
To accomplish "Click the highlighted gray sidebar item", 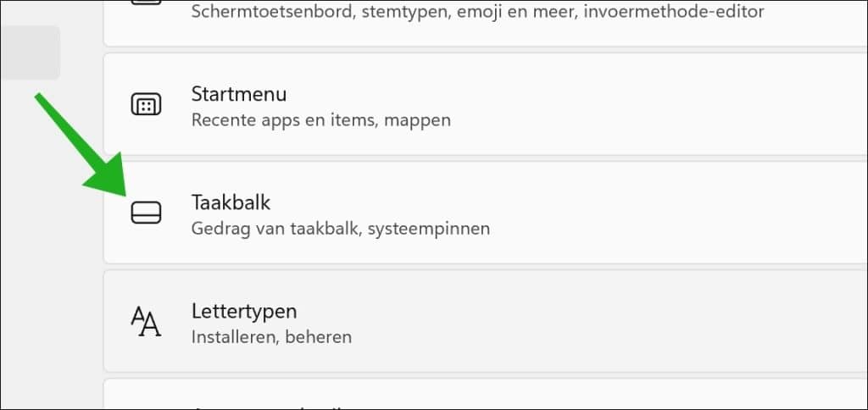I will 30,53.
